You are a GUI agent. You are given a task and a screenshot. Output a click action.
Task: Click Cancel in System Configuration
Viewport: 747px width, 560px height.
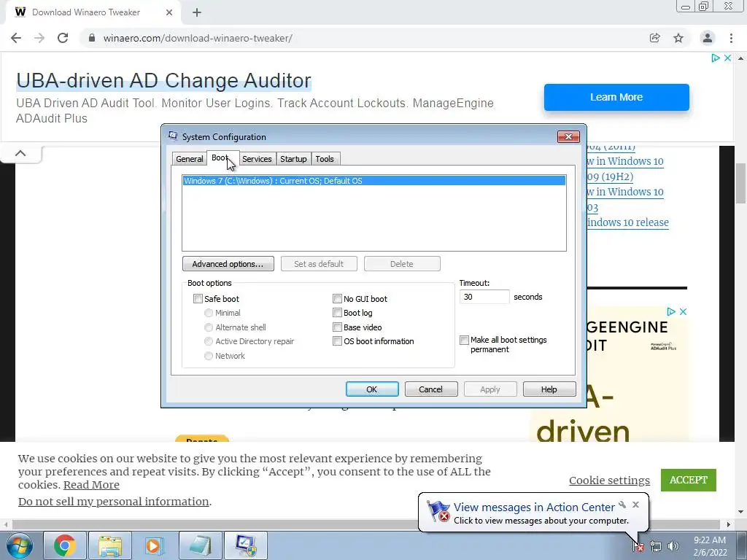(431, 389)
